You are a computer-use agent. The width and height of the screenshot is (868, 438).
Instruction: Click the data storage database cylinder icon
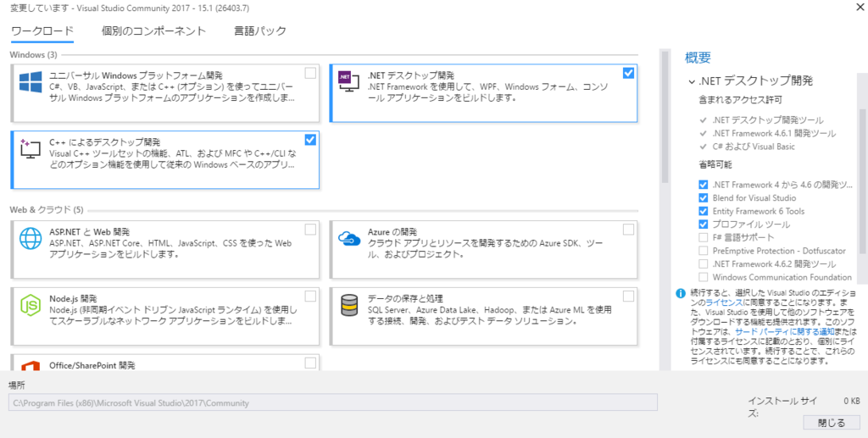point(349,305)
